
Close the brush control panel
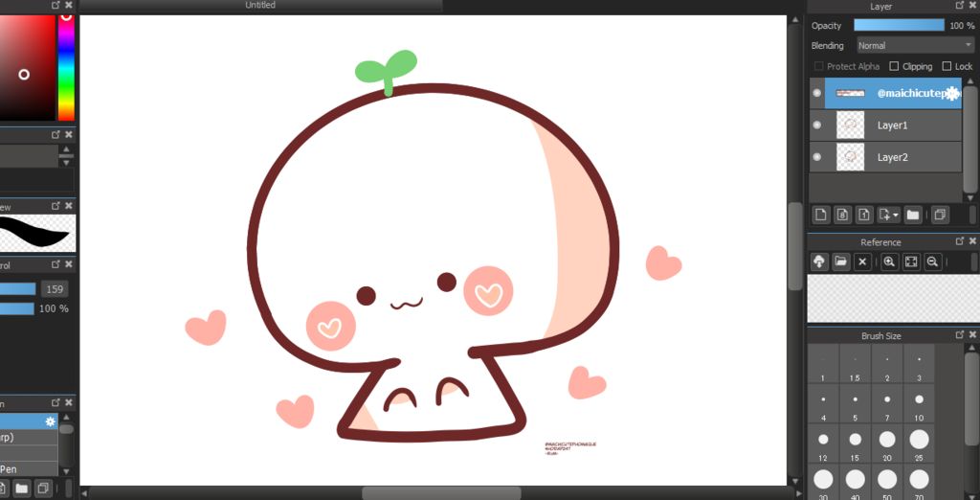(69, 264)
